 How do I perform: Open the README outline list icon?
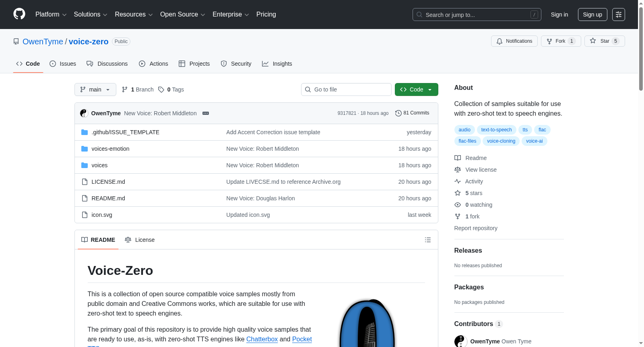coord(428,240)
